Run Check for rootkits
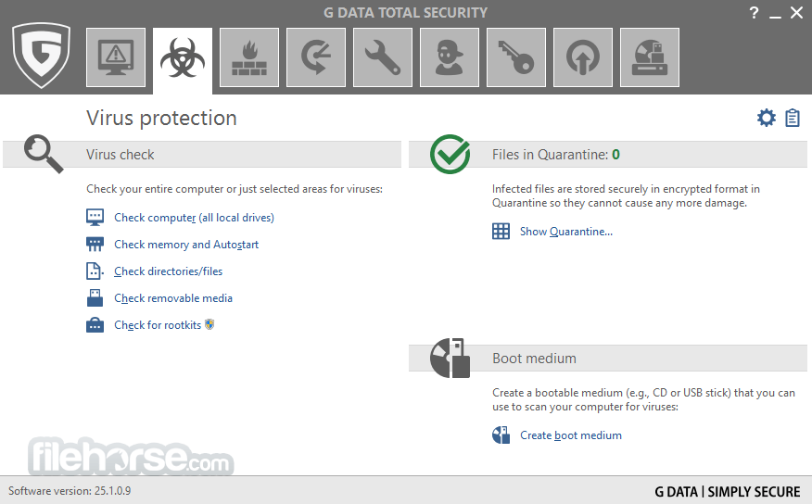The width and height of the screenshot is (812, 504). pyautogui.click(x=158, y=325)
